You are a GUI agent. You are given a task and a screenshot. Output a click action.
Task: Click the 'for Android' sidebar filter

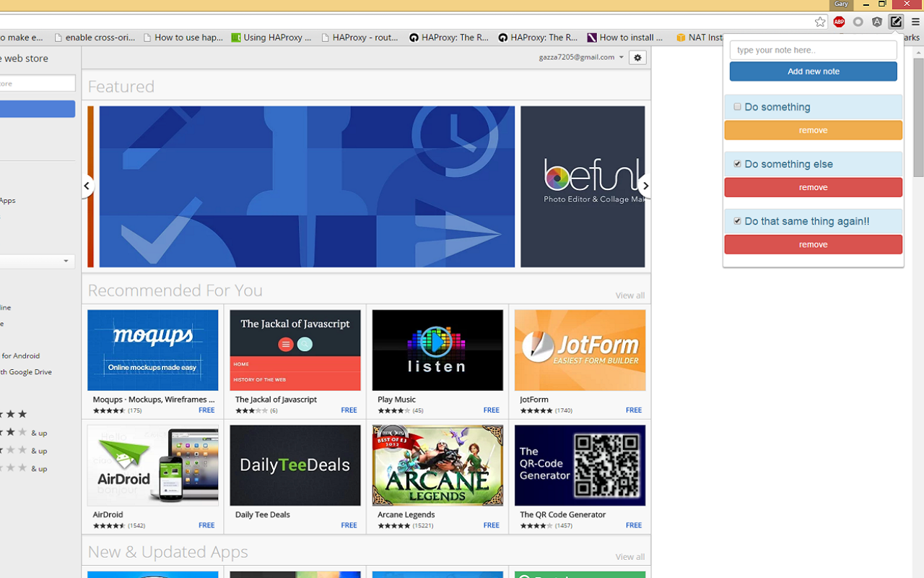click(x=20, y=355)
